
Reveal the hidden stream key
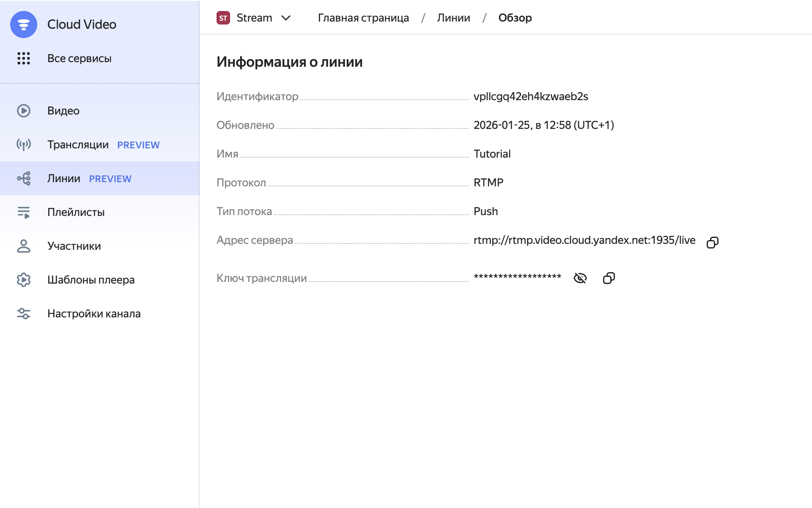(580, 278)
